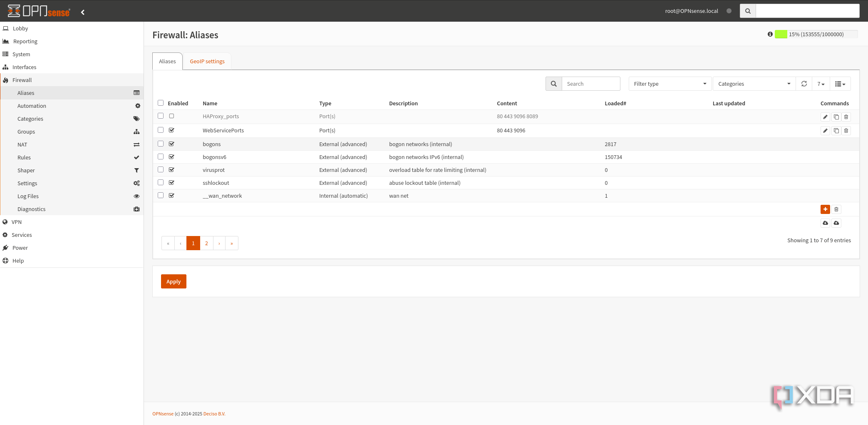This screenshot has width=868, height=425.
Task: Delete the WebServicePorts alias with trash icon
Action: click(846, 130)
